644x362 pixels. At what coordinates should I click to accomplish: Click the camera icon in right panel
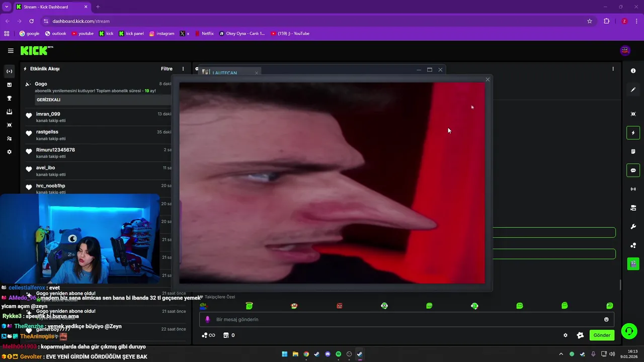633,208
